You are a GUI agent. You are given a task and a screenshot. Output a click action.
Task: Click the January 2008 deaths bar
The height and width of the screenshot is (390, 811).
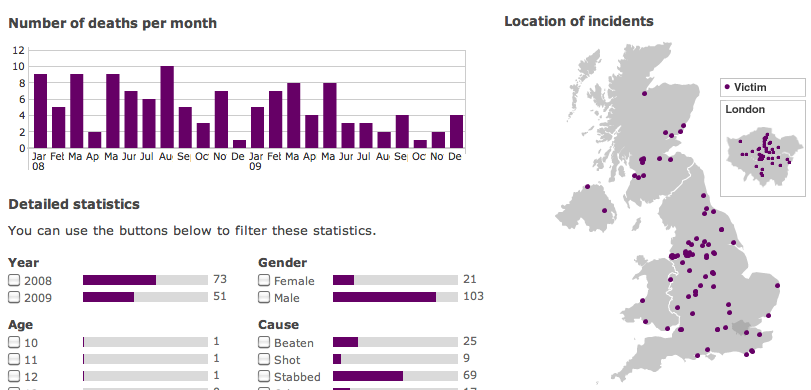tap(40, 111)
